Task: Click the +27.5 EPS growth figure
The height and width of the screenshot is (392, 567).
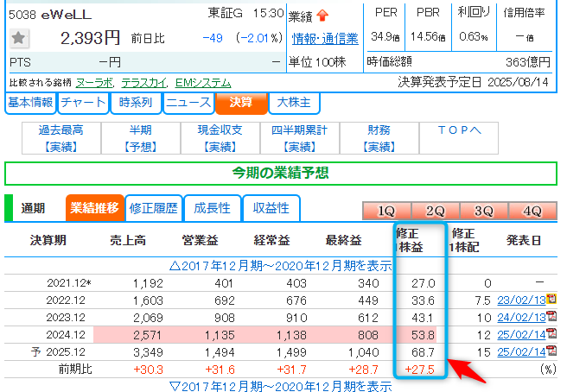Action: [x=419, y=370]
